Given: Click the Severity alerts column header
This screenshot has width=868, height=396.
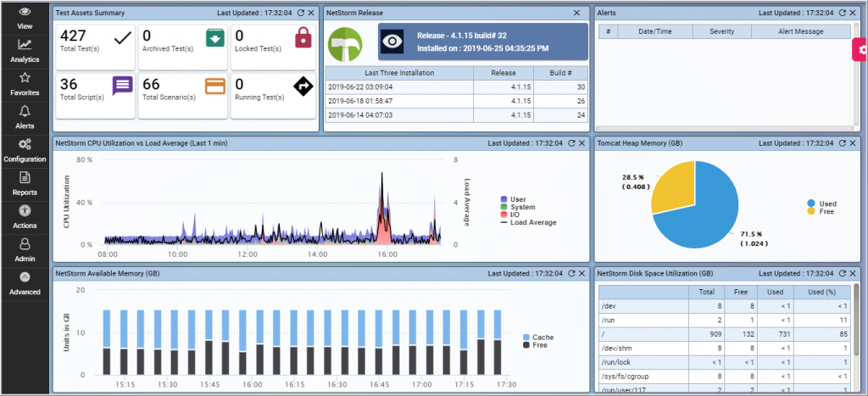Looking at the screenshot, I should pyautogui.click(x=722, y=31).
